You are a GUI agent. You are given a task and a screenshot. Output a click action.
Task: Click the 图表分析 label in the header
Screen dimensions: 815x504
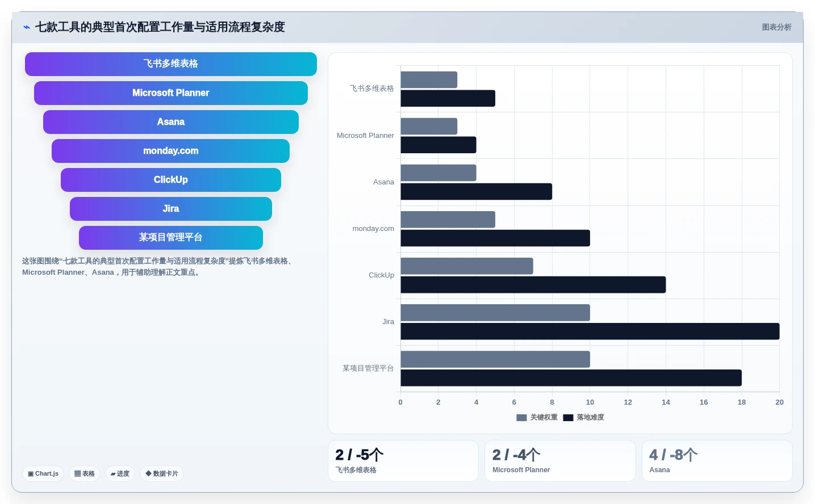point(776,27)
